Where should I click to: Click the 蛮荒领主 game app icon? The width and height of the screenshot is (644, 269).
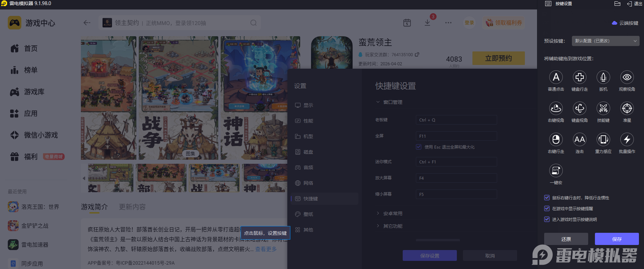pos(332,52)
